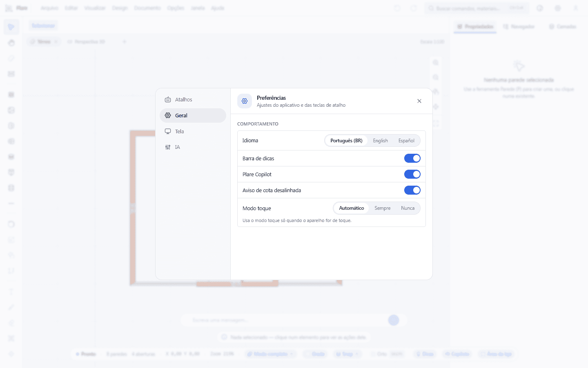
Task: Select the Selection arrow tool in left toolbar
Action: click(x=11, y=27)
